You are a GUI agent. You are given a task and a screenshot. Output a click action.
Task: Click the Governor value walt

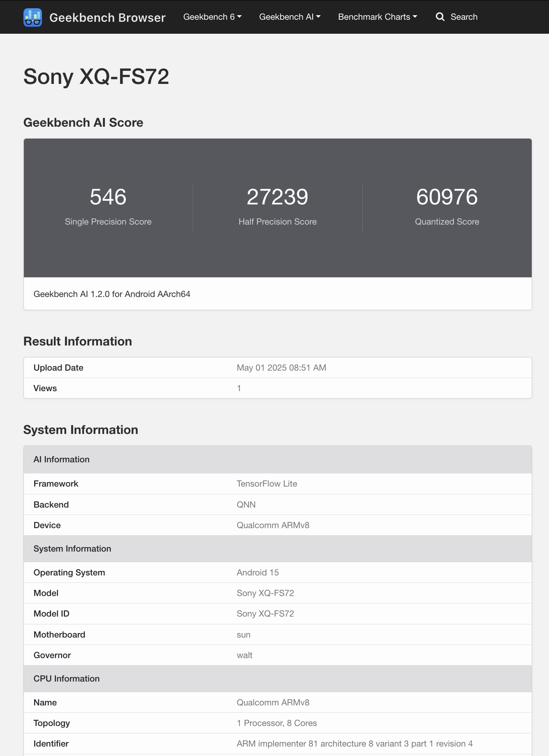coord(245,655)
